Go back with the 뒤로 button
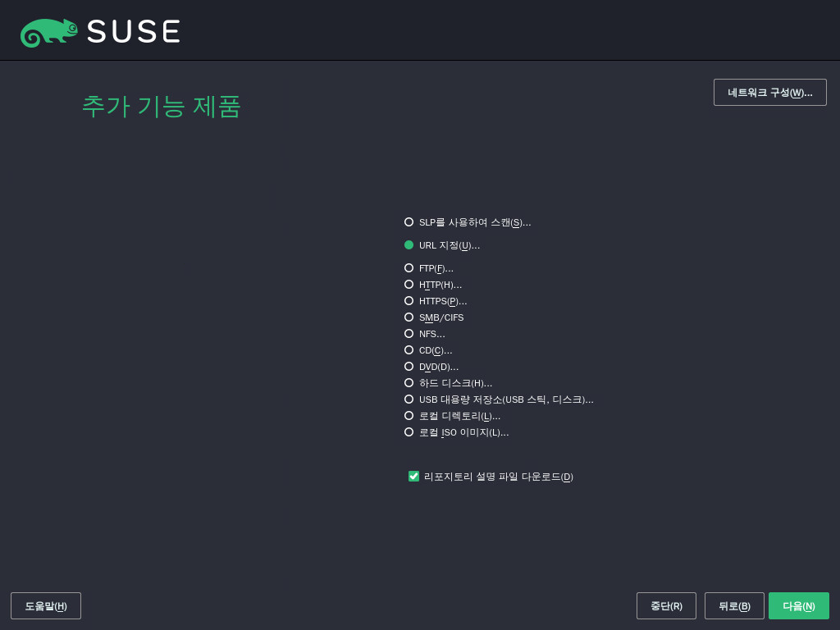The image size is (840, 630). pyautogui.click(x=734, y=606)
